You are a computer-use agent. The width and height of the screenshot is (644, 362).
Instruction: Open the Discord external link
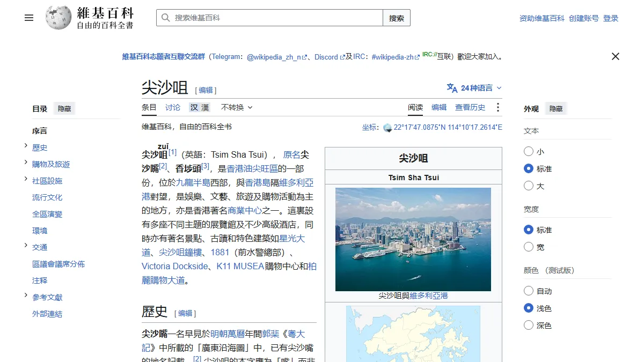coord(330,57)
